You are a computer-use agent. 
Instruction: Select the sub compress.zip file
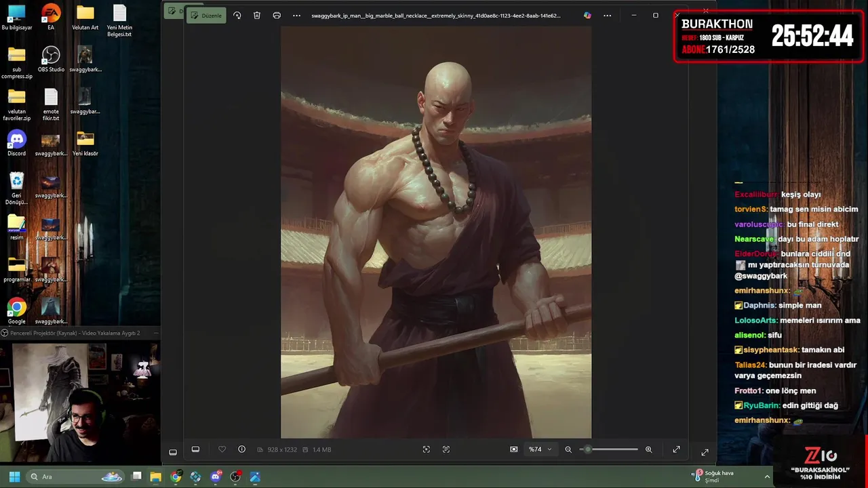coord(17,63)
